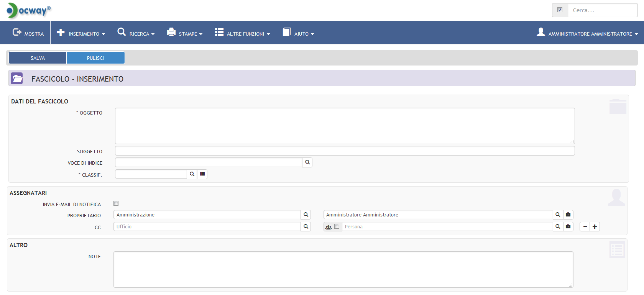Open the Stampe menu
This screenshot has height=295, width=644.
point(185,33)
